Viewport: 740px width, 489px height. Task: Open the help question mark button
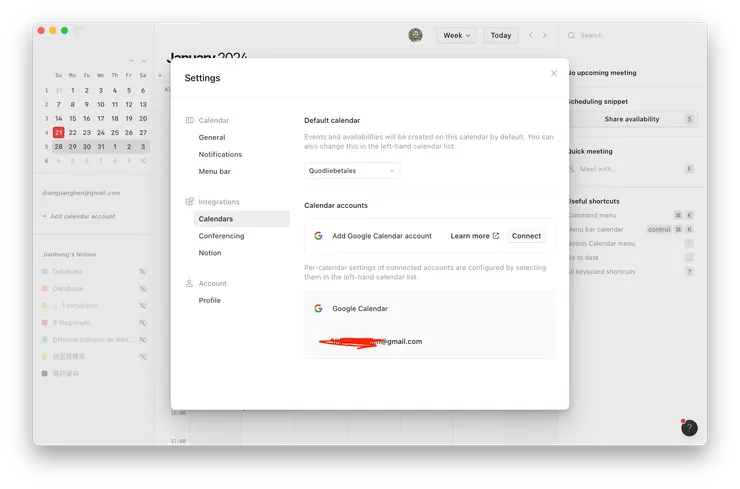[689, 428]
